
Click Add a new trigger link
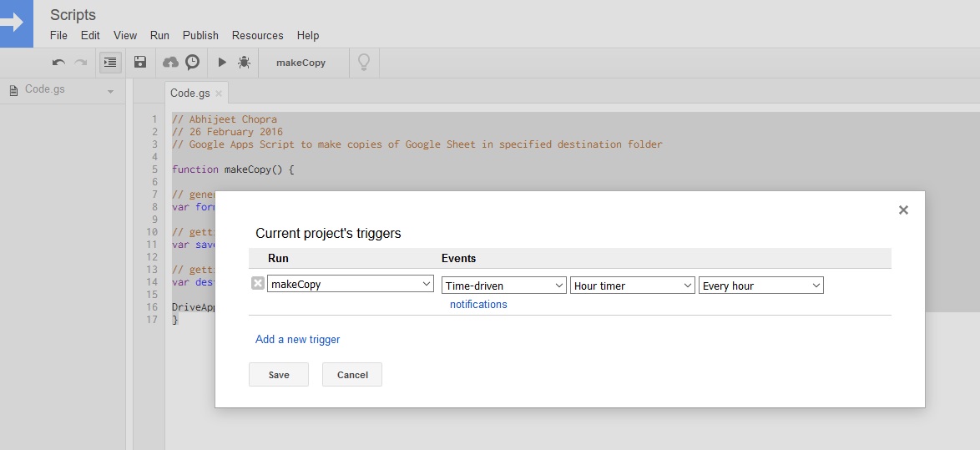298,340
